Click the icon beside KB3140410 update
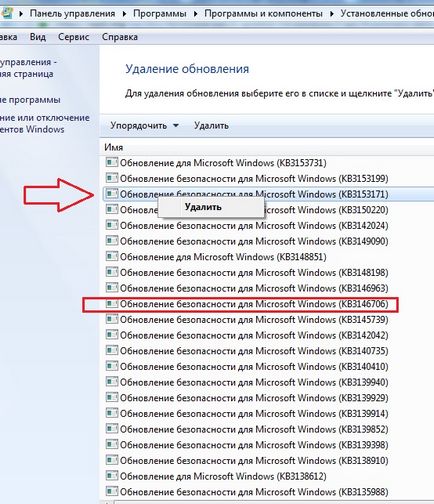434x504 pixels. [112, 366]
